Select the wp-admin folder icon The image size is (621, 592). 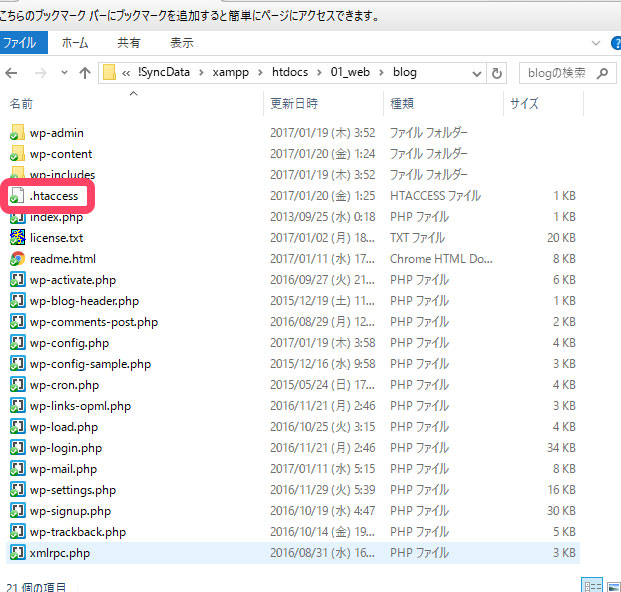tap(17, 133)
